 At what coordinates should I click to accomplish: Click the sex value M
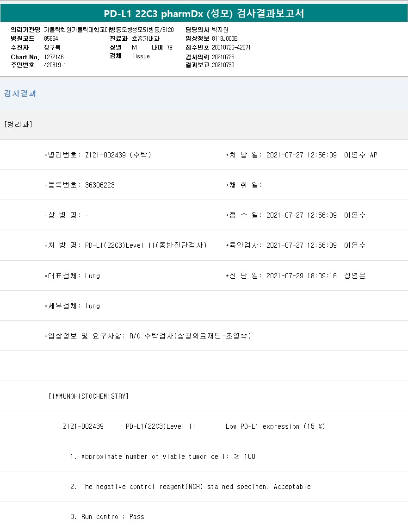coord(134,48)
